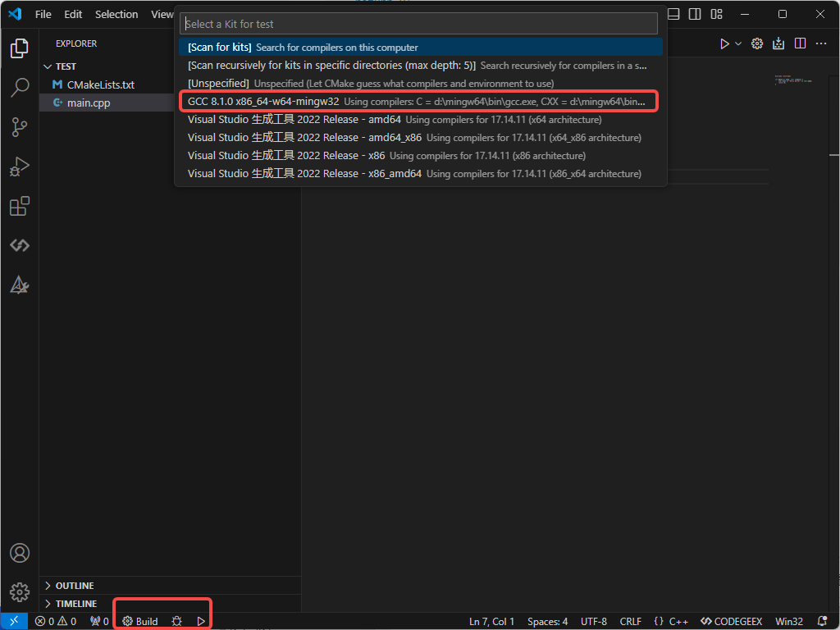Change line ending via CRLF
Screen dimensions: 840x630
631,622
